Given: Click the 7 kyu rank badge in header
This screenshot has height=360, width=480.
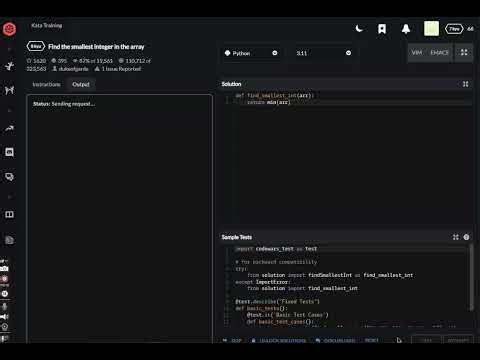Looking at the screenshot, I should click(454, 29).
